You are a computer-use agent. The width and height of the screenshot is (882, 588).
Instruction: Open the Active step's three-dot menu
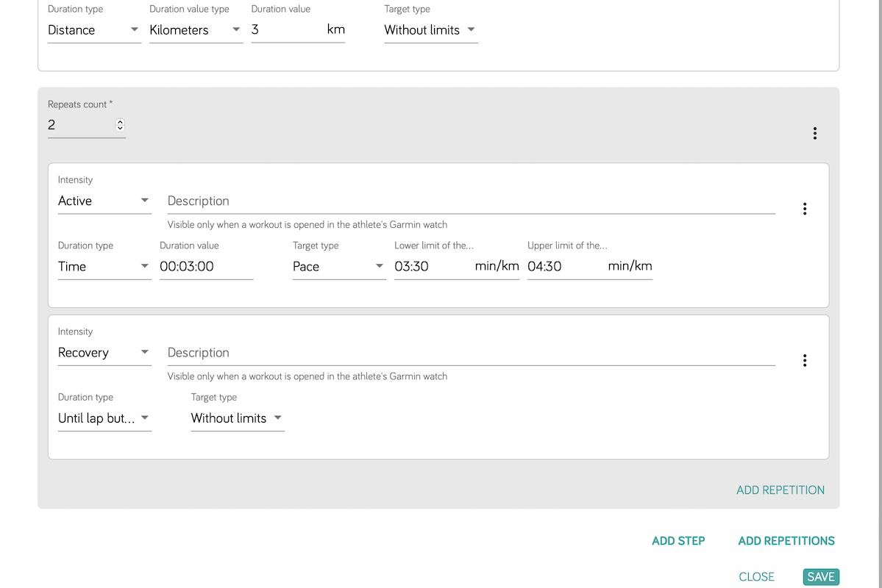pyautogui.click(x=805, y=209)
